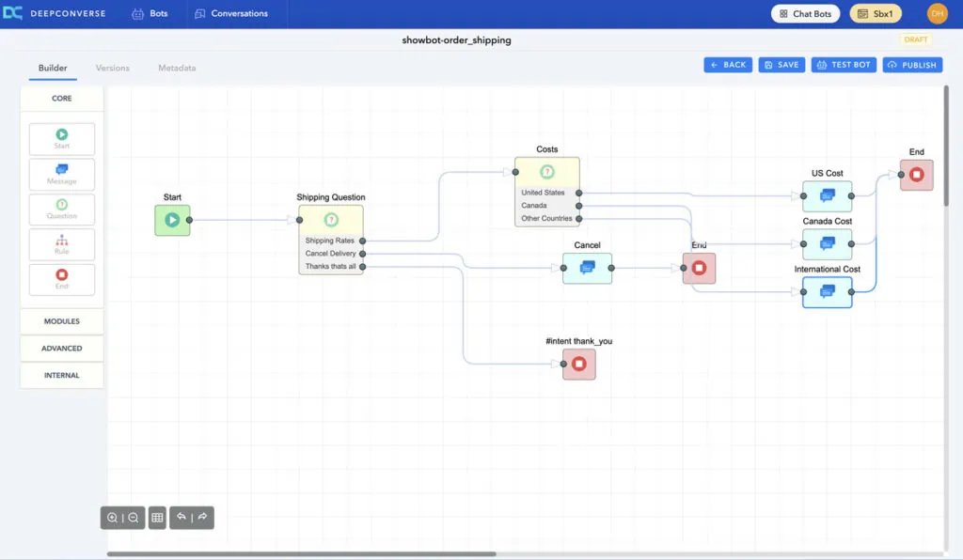Redo the last canvas change

(202, 518)
